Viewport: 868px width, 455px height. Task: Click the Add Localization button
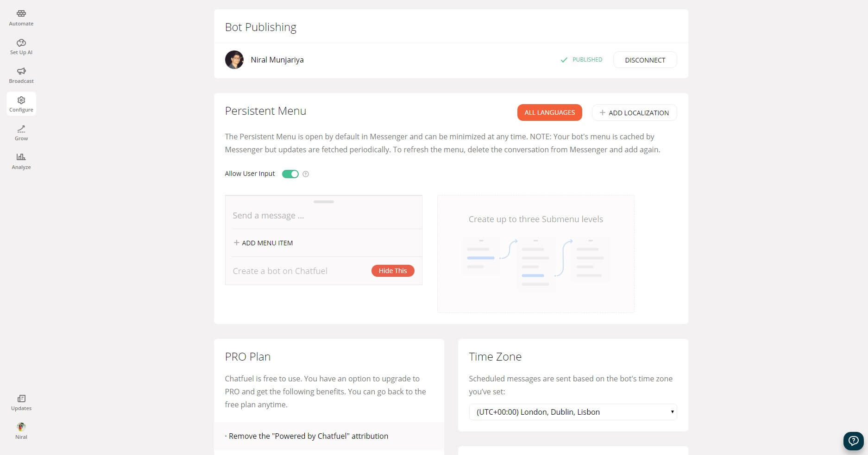[x=634, y=112]
